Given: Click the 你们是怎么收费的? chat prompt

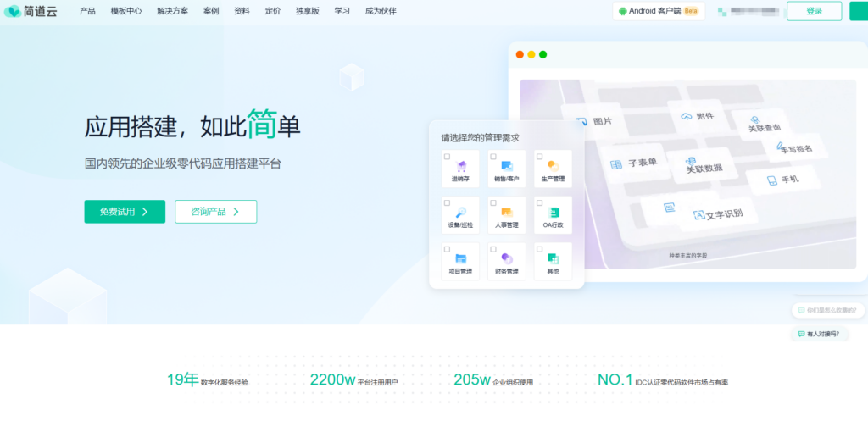Looking at the screenshot, I should coord(828,310).
